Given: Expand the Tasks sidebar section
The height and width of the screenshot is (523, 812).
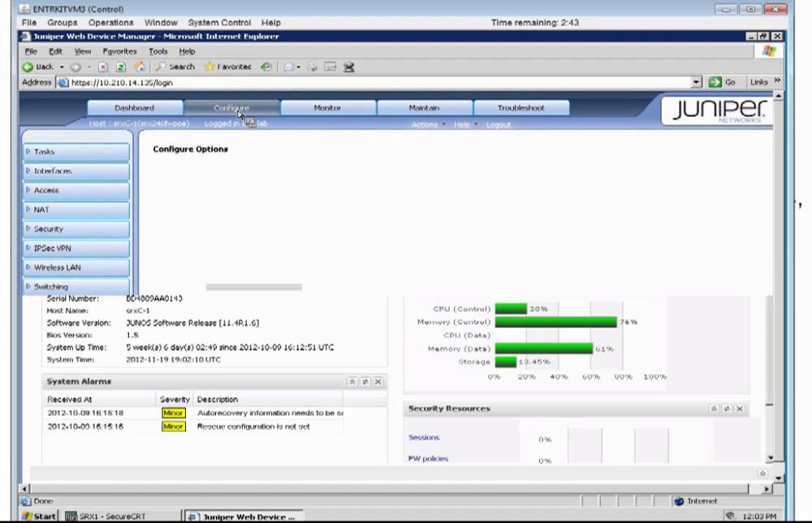Looking at the screenshot, I should tap(76, 152).
